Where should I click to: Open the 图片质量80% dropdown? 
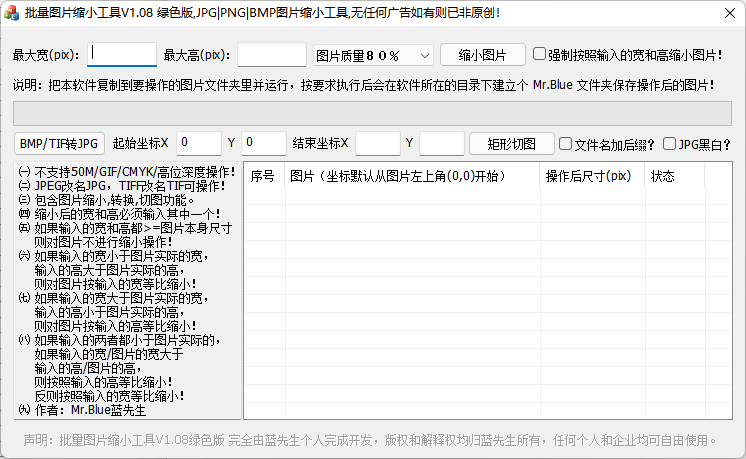[x=372, y=55]
